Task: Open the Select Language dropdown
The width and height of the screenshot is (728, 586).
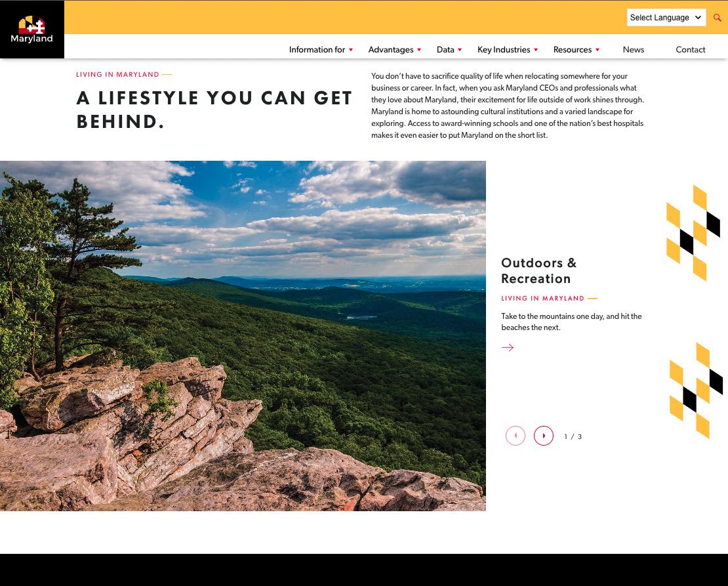Action: click(666, 18)
